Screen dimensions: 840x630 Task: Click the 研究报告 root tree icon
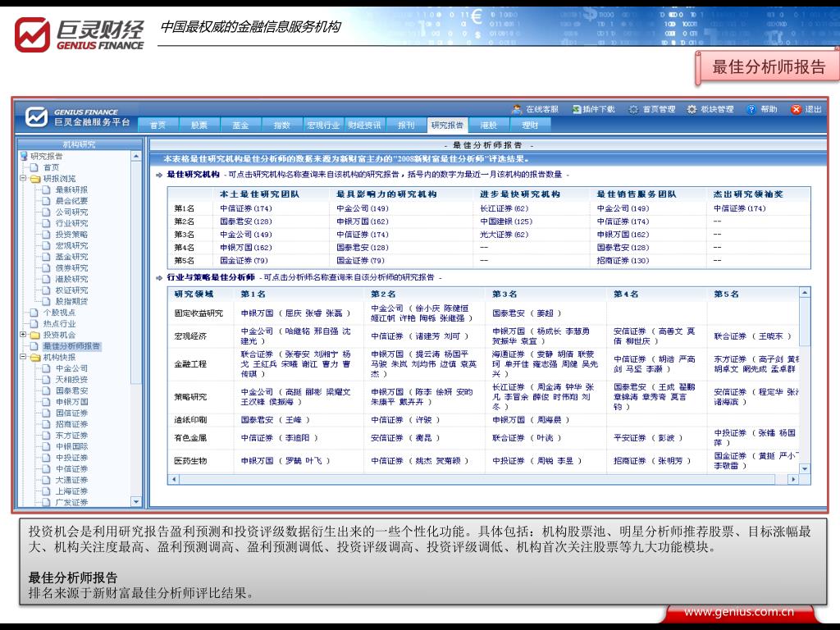pyautogui.click(x=24, y=156)
